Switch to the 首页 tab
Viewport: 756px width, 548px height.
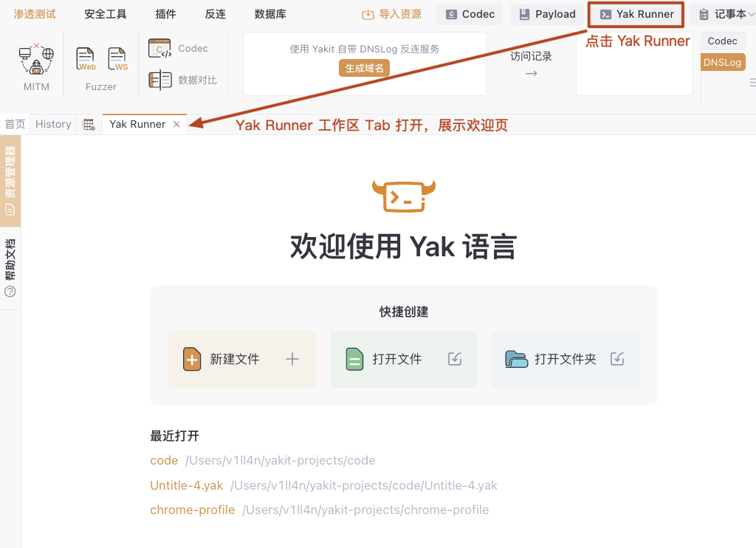click(15, 125)
